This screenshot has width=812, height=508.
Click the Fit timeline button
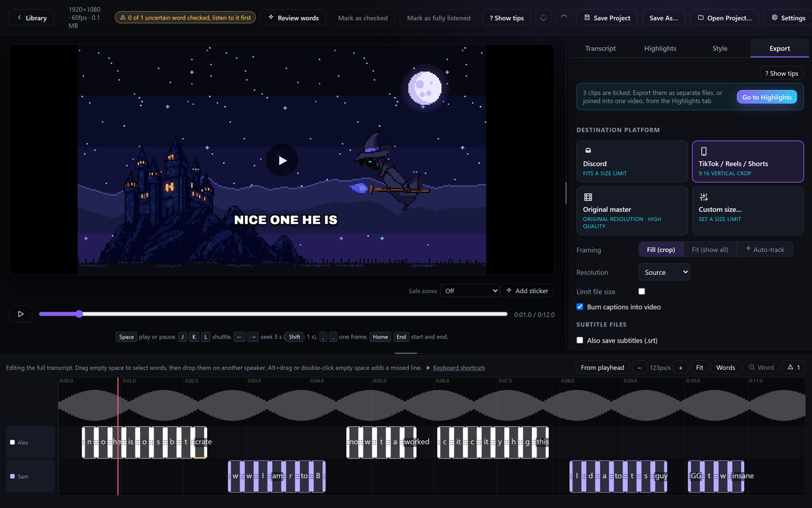[x=700, y=367]
